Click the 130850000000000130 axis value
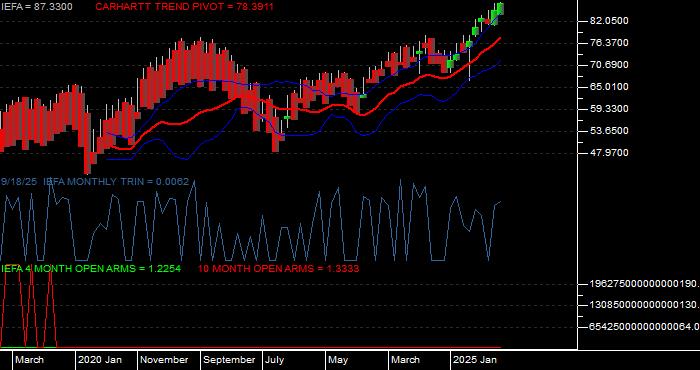The width and height of the screenshot is (700, 370). 644,306
